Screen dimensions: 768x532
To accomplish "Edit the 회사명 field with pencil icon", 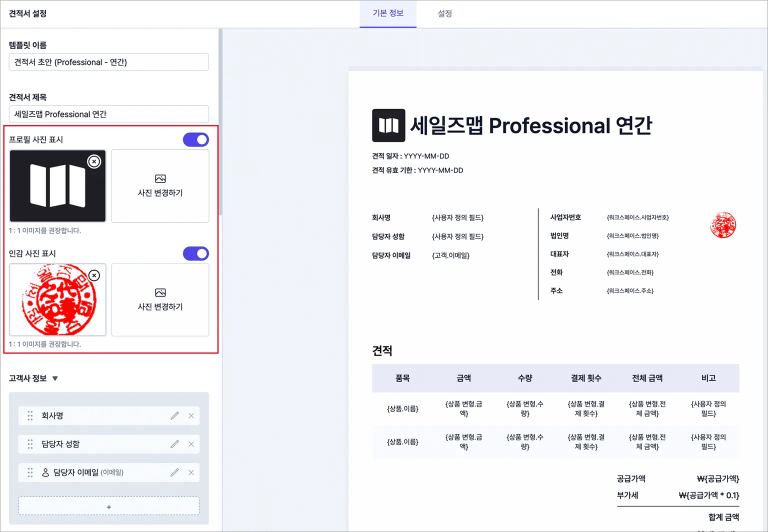I will pos(174,415).
